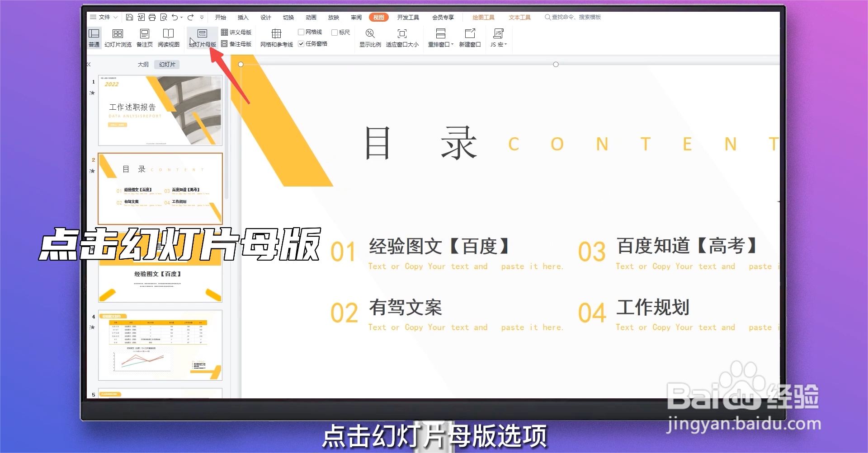Click the save icon in quick access toolbar
The width and height of the screenshot is (868, 453).
[129, 17]
